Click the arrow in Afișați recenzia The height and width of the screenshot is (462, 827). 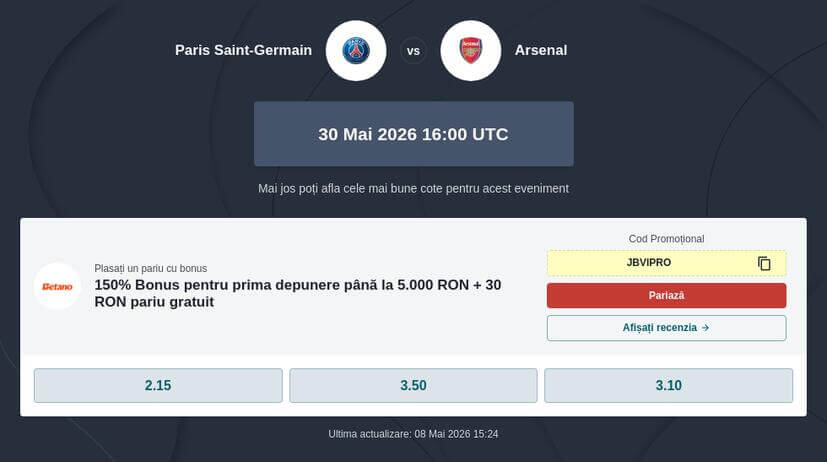[x=705, y=328]
